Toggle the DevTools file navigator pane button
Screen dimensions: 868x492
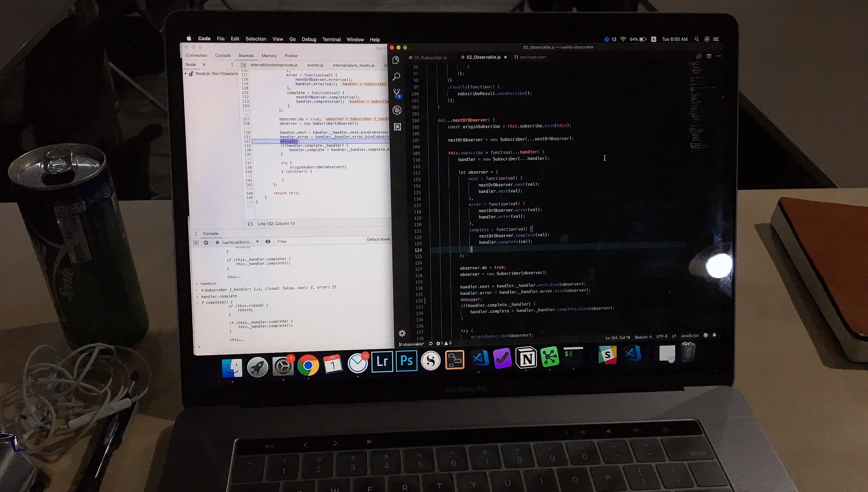(243, 65)
